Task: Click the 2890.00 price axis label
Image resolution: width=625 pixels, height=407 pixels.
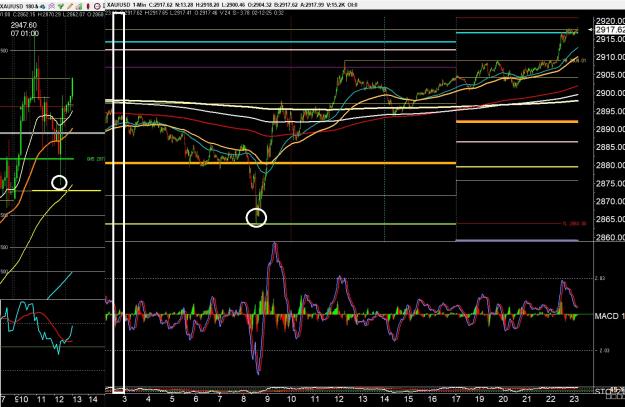Action: (610, 129)
